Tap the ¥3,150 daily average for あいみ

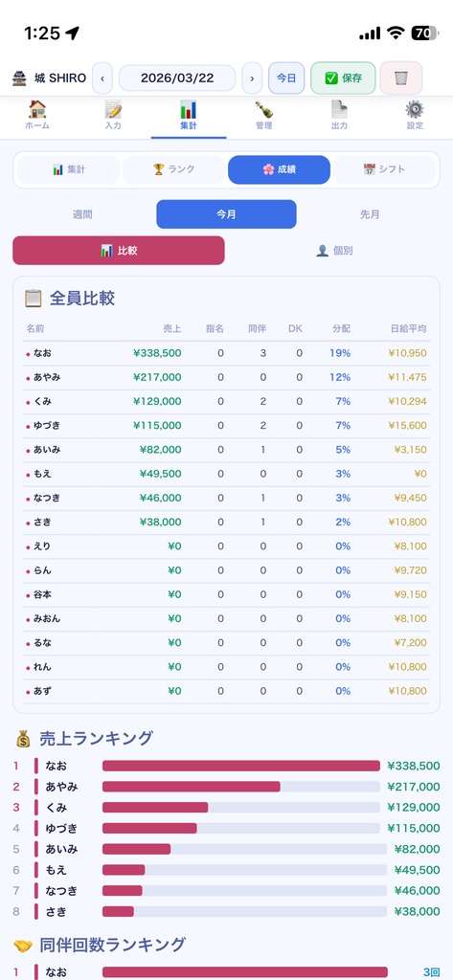[x=411, y=450]
